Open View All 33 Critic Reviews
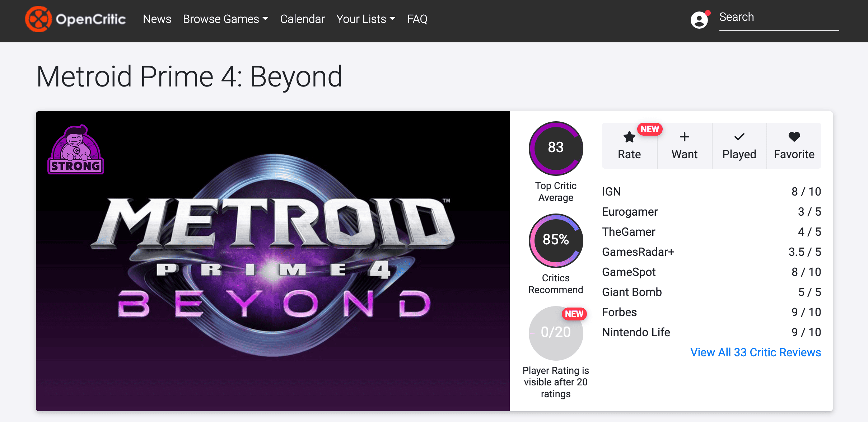The width and height of the screenshot is (868, 422). [x=756, y=352]
